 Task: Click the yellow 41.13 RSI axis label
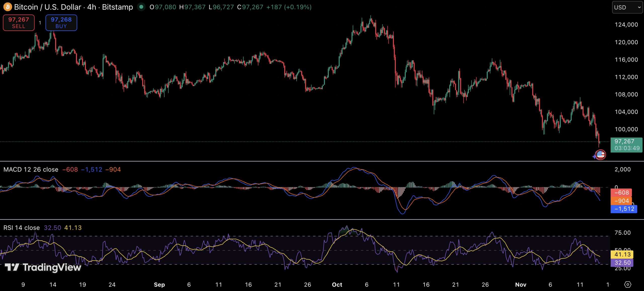coord(622,254)
